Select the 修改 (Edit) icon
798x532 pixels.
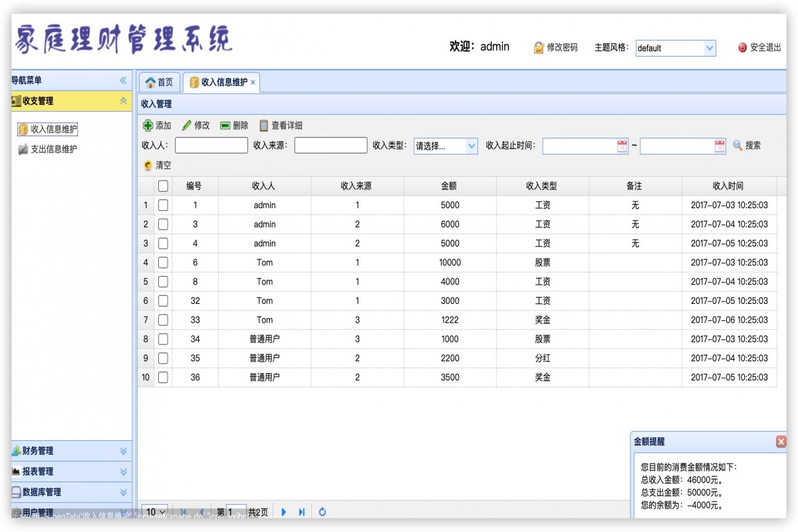[x=186, y=126]
